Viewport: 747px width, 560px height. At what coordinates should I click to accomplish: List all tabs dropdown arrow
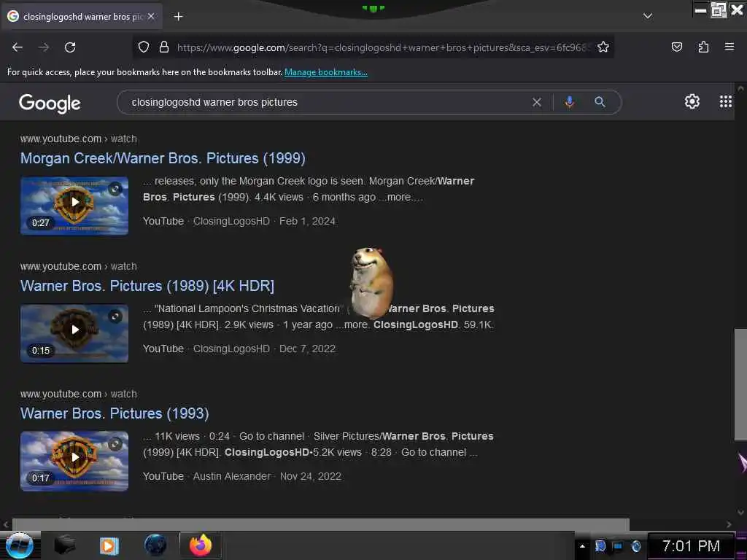(x=648, y=16)
